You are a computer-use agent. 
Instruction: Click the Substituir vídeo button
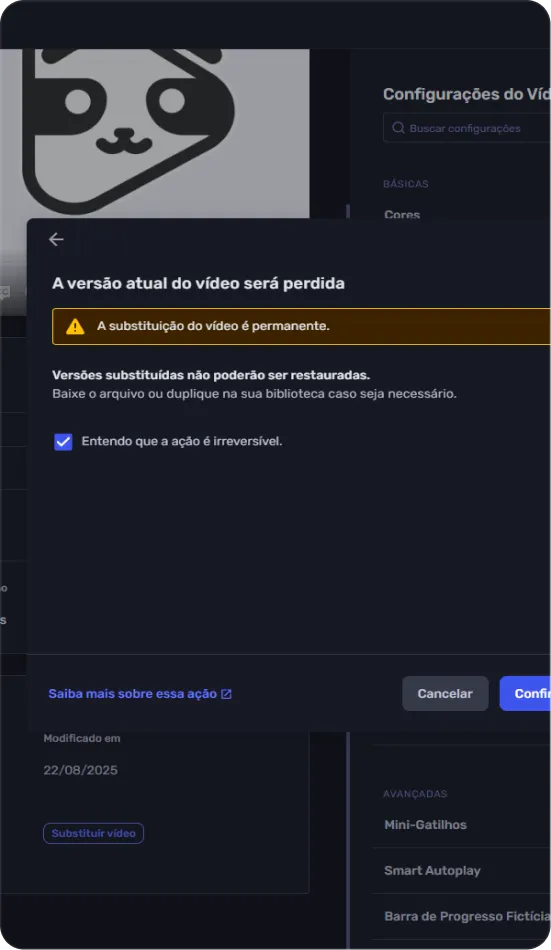click(x=93, y=833)
